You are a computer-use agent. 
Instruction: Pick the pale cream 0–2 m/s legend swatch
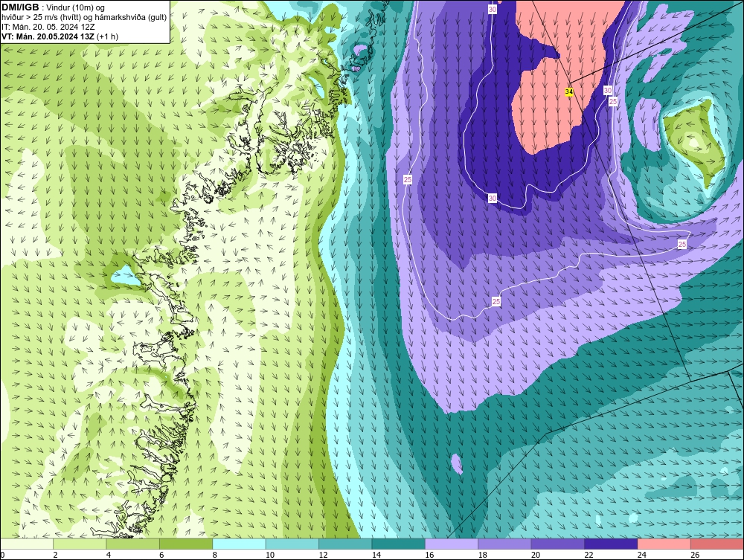pos(27,544)
